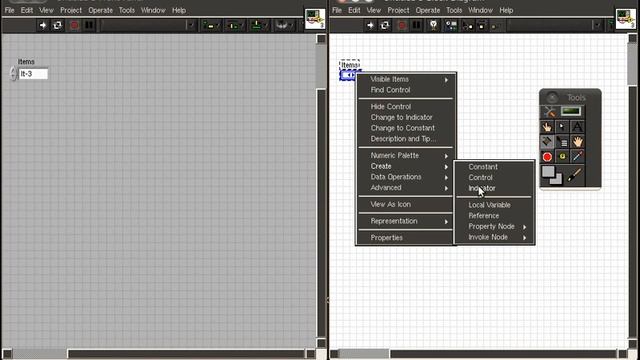Image resolution: width=640 pixels, height=360 pixels.
Task: Click the Items value field showing It-3
Action: point(33,74)
